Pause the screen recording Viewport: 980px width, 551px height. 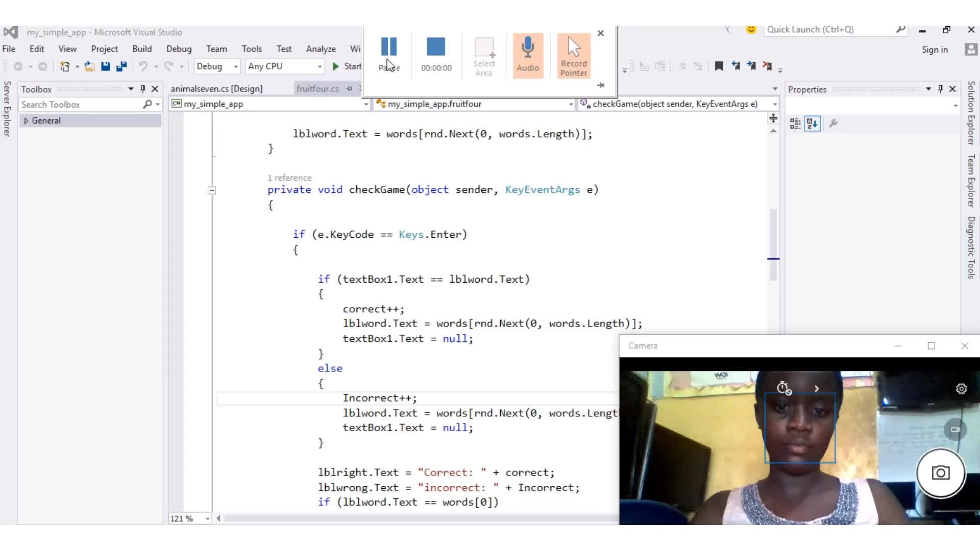click(389, 47)
